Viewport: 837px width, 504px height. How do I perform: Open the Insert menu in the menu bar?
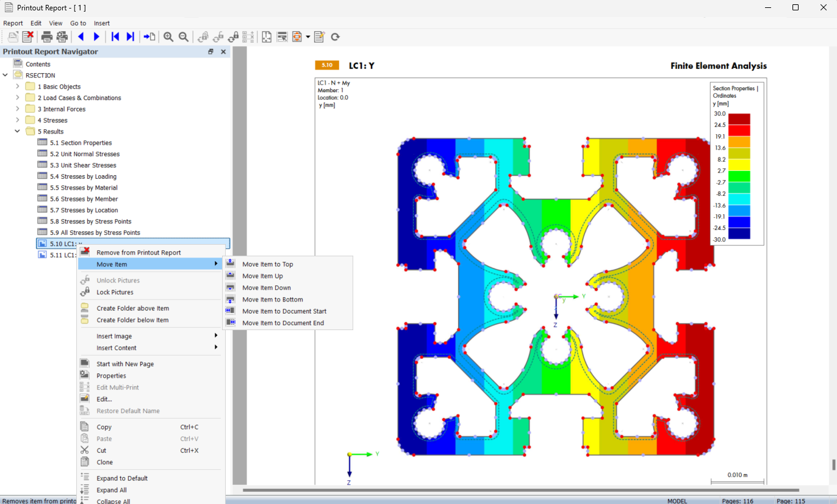pos(102,23)
